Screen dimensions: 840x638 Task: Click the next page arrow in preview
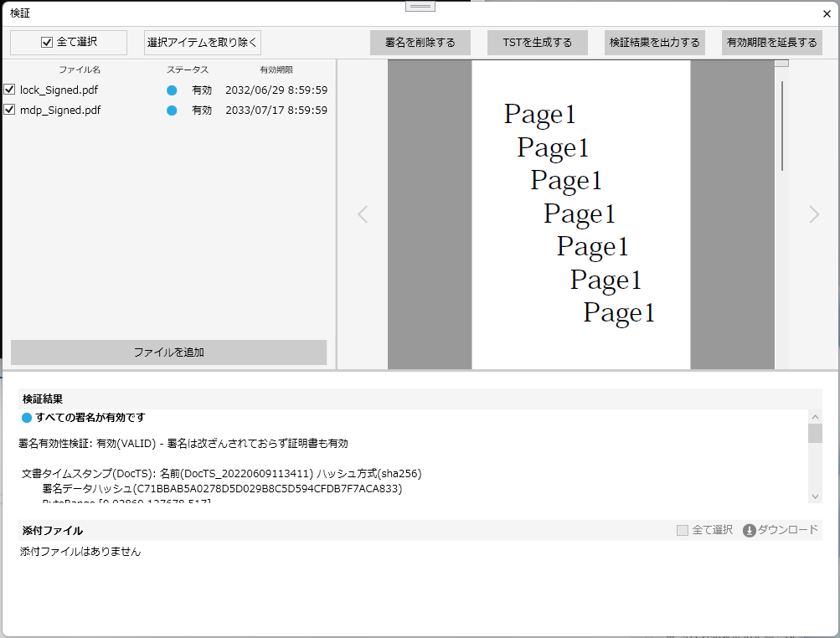(x=814, y=214)
